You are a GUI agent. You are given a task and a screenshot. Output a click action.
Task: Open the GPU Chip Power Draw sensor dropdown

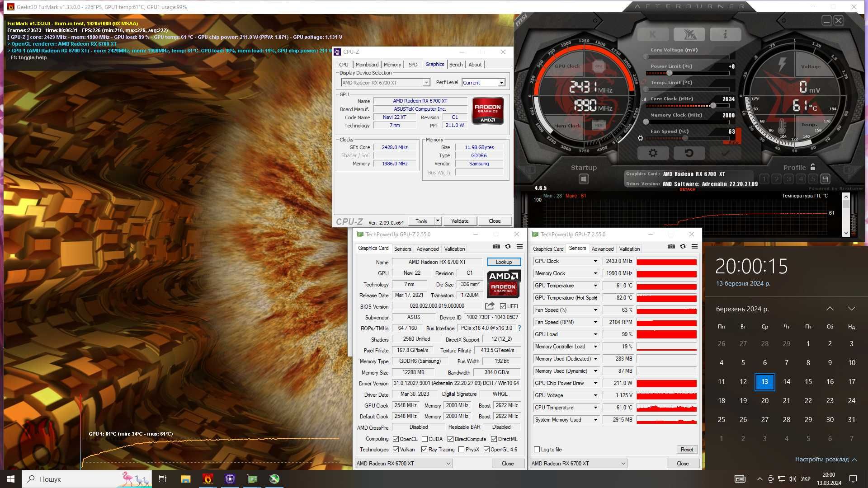(595, 383)
